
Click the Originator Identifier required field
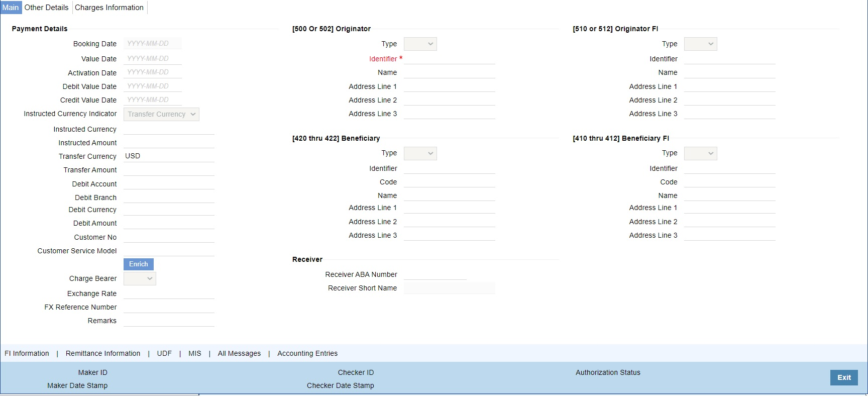point(450,59)
